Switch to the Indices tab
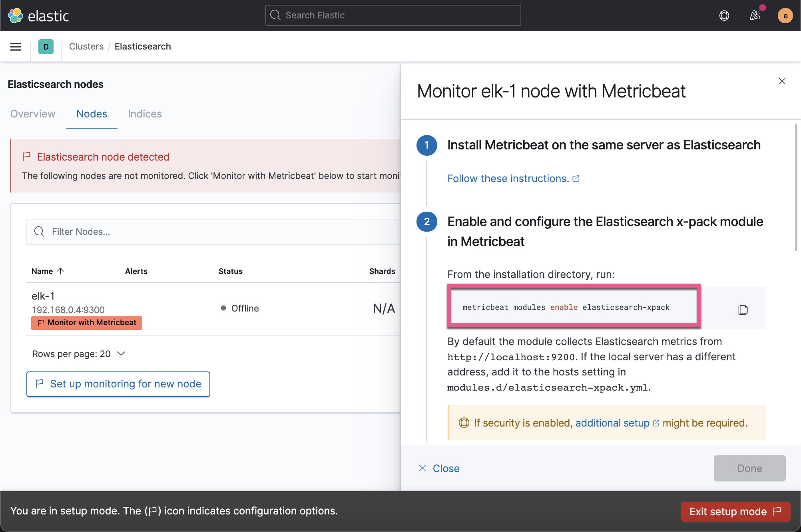Screen dimensions: 801x532 click(x=145, y=114)
